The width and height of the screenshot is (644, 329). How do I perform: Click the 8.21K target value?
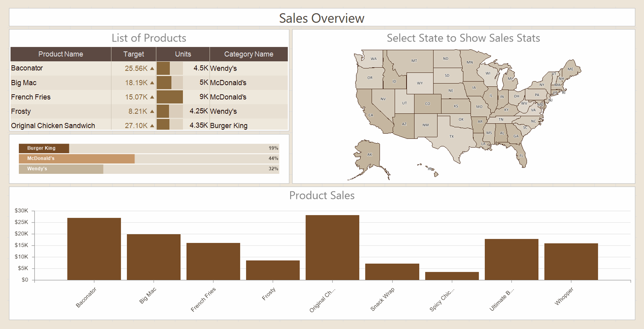click(x=138, y=111)
